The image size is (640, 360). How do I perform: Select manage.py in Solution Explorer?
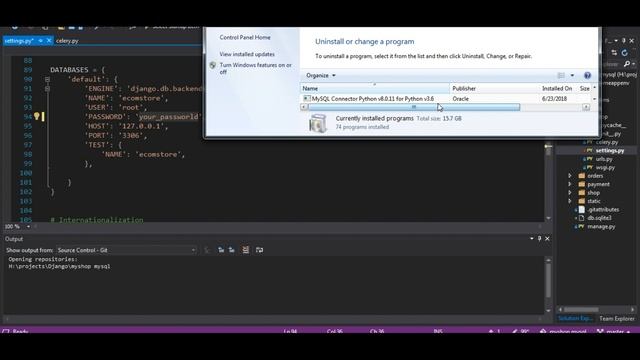[601, 227]
